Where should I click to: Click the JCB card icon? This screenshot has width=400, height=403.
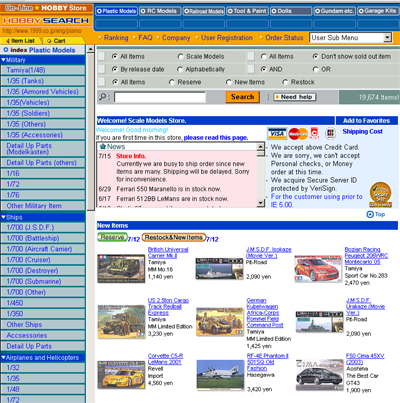tap(330, 134)
